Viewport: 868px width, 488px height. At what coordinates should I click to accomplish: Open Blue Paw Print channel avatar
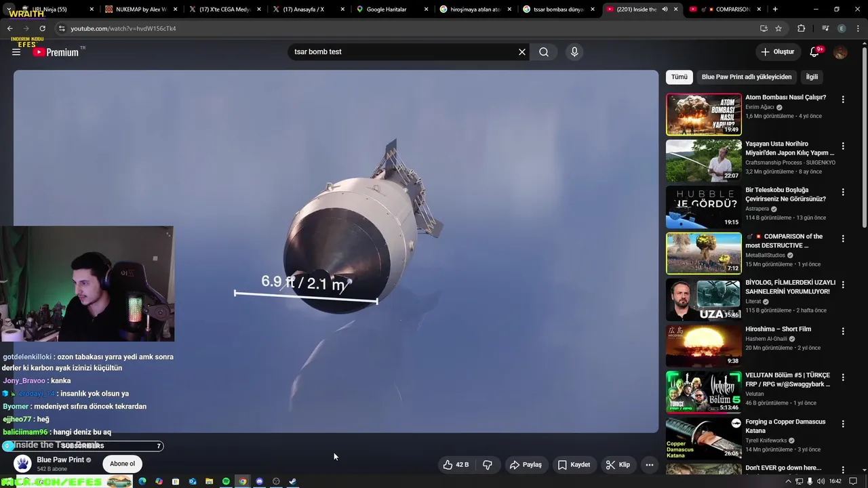pos(23,464)
